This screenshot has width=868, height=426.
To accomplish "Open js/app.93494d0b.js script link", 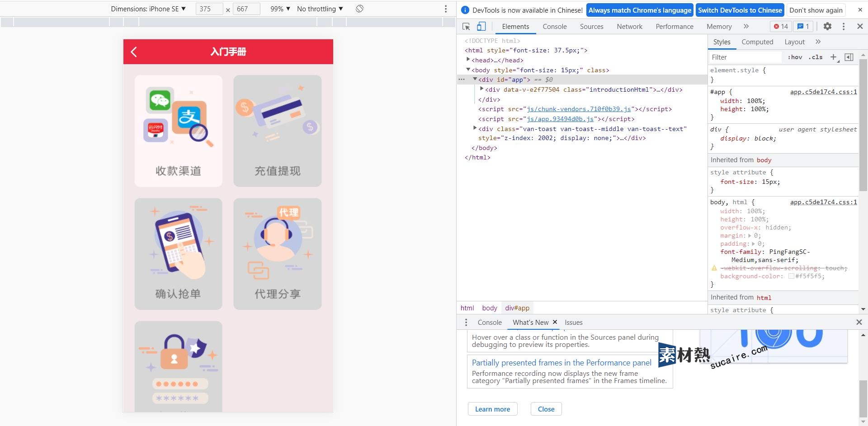I will [x=560, y=119].
